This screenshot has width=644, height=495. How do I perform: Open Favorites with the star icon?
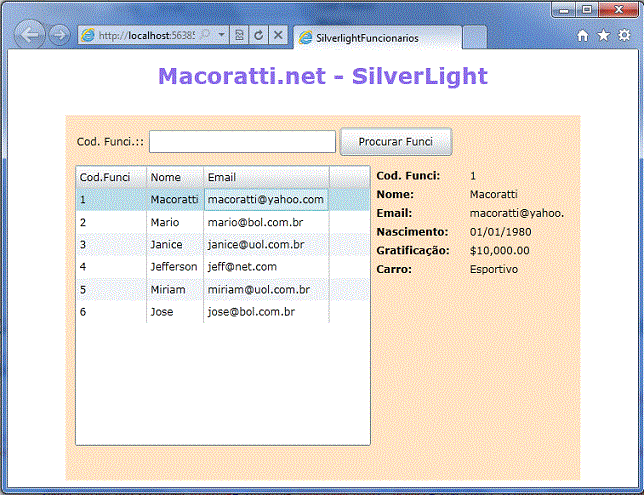click(x=603, y=35)
